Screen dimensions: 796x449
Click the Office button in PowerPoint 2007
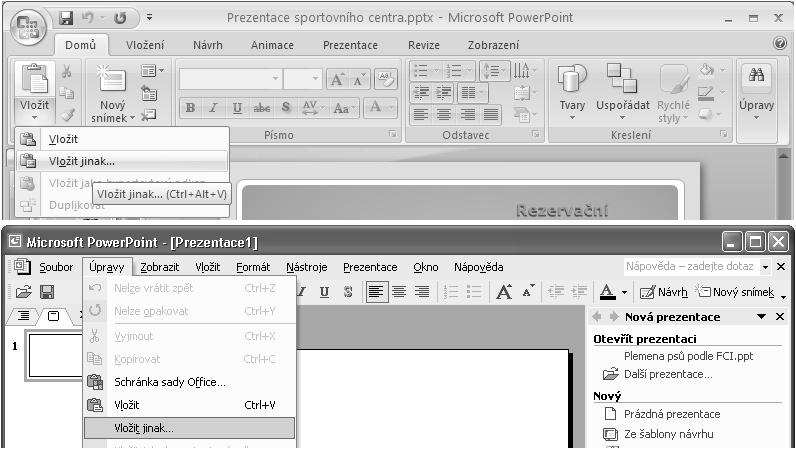(x=27, y=26)
